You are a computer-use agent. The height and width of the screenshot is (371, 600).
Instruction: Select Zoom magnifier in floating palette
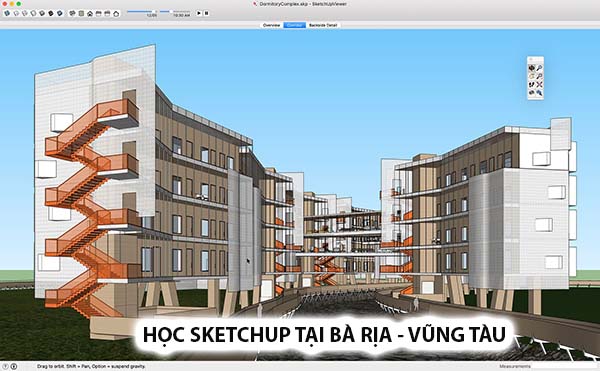pyautogui.click(x=540, y=68)
